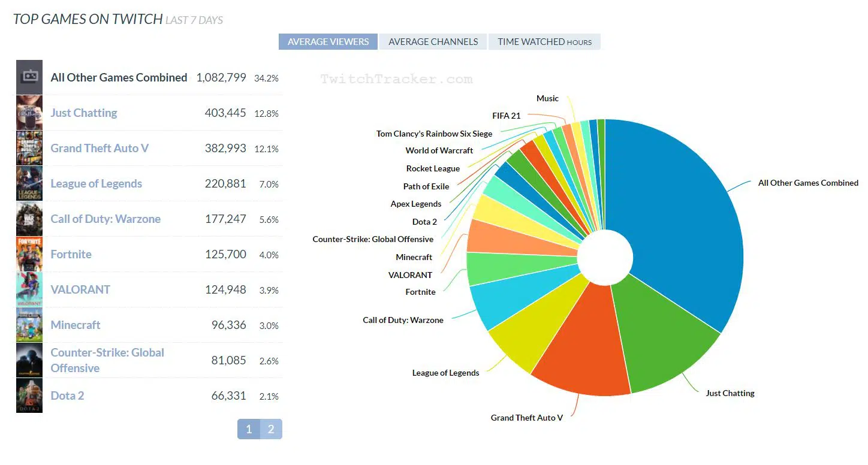Image resolution: width=868 pixels, height=465 pixels.
Task: Click the League of Legends chart label
Action: click(x=445, y=373)
